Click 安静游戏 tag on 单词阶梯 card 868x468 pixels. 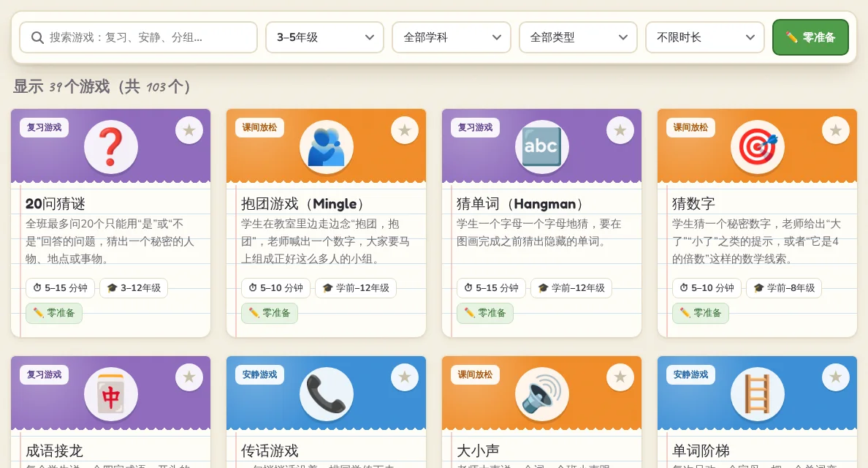pos(691,374)
